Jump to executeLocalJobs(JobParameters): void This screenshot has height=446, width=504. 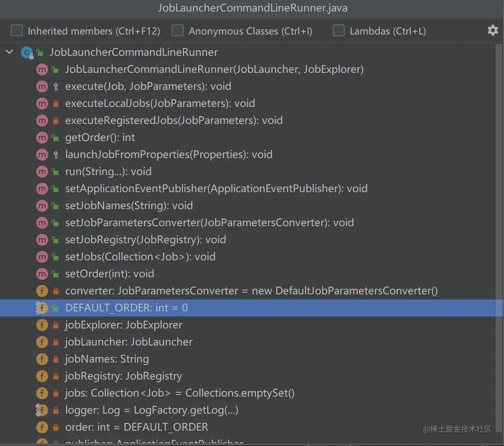click(160, 104)
